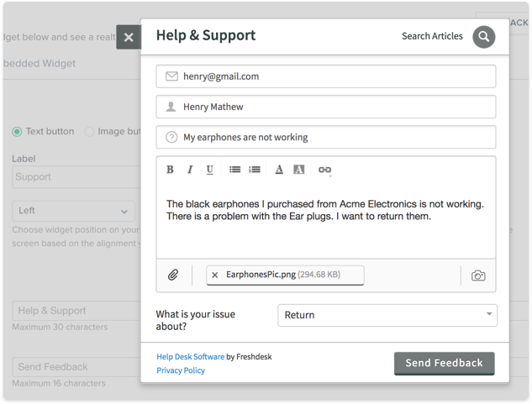Click the question mark icon in subject field

171,137
